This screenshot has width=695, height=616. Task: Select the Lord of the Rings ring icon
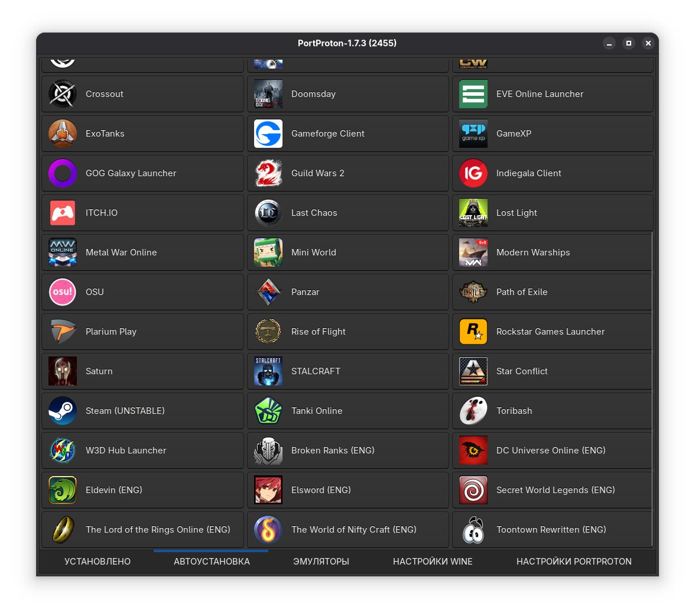click(63, 530)
